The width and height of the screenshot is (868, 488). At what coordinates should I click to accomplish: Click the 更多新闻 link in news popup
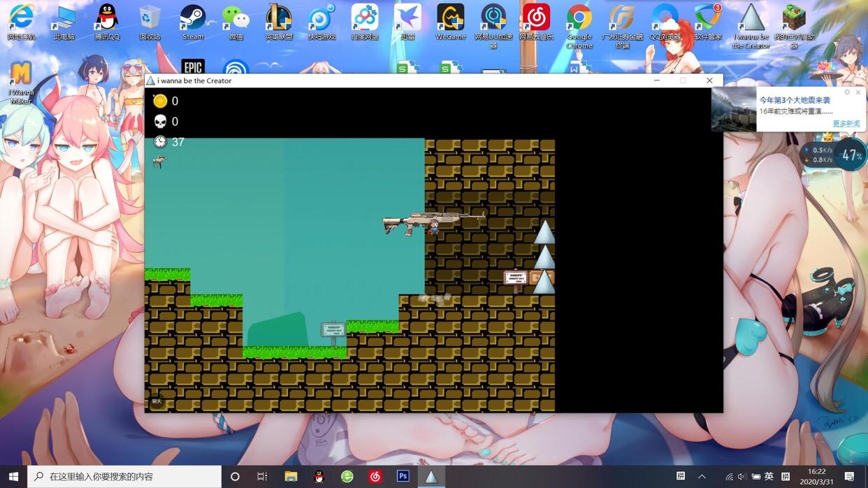tap(846, 124)
